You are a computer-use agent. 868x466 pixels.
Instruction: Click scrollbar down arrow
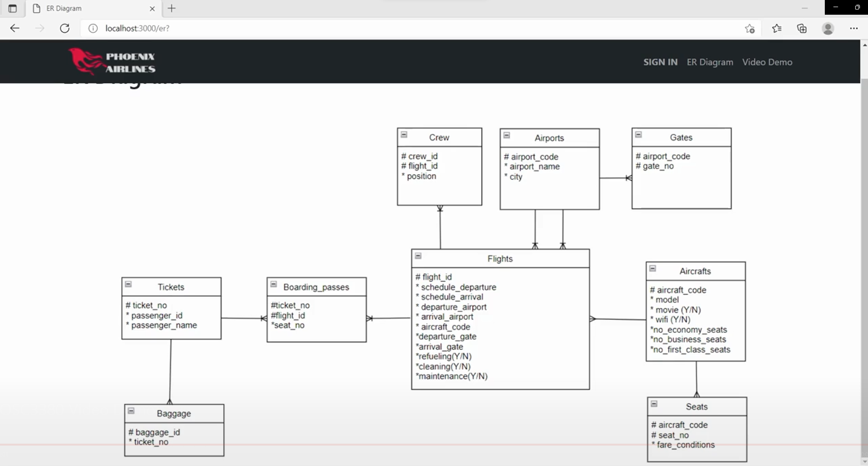point(864,461)
